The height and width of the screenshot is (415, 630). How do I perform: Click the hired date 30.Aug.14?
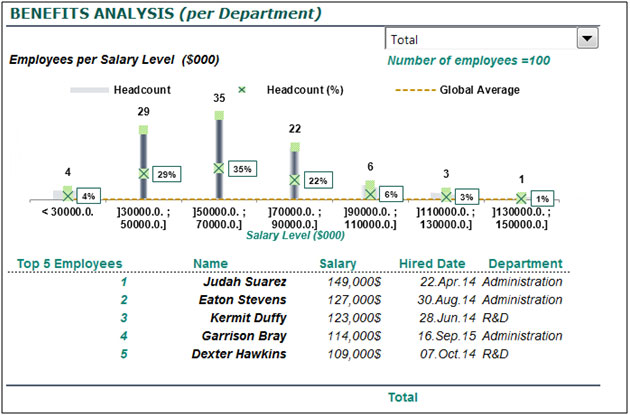coord(446,300)
